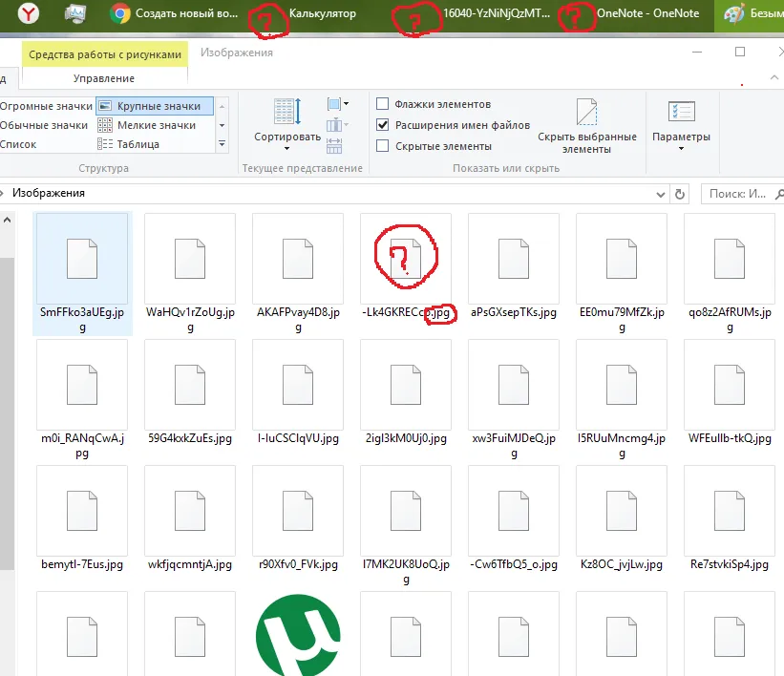Screen dimensions: 784x676
Task: Select file 59G4kxkZuEs.jpg
Action: [x=190, y=392]
